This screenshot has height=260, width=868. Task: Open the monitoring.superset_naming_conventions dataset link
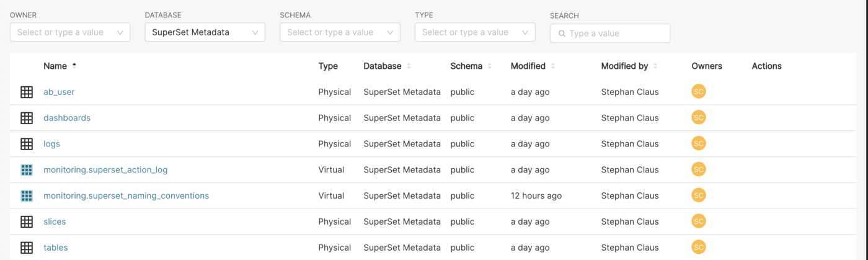click(126, 196)
